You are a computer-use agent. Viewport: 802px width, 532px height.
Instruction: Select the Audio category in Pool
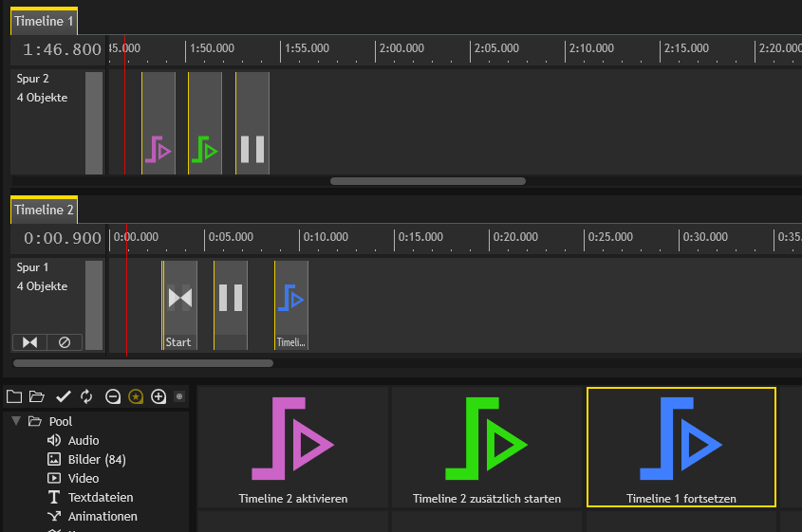coord(83,440)
